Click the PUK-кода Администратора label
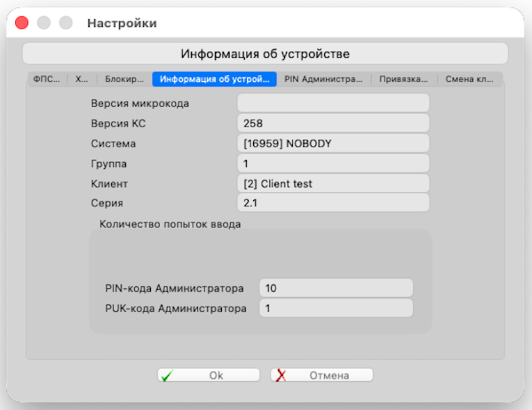532x410 pixels. (176, 309)
